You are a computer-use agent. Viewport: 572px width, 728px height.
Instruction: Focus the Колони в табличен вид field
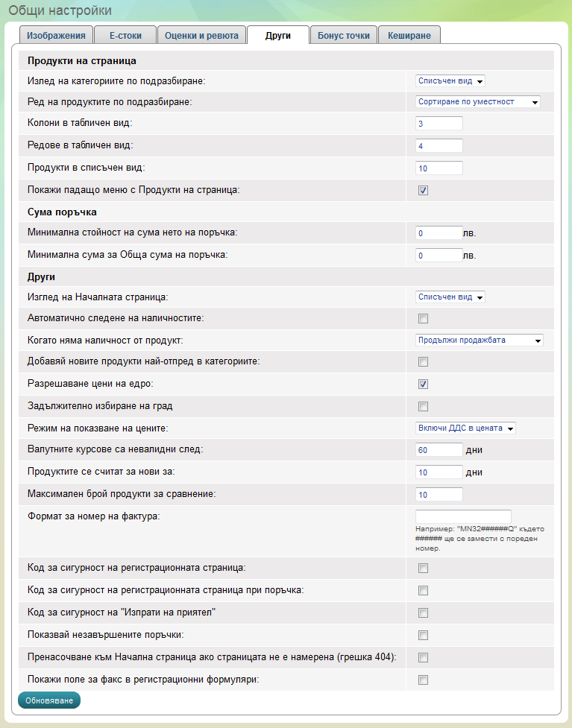(x=439, y=124)
